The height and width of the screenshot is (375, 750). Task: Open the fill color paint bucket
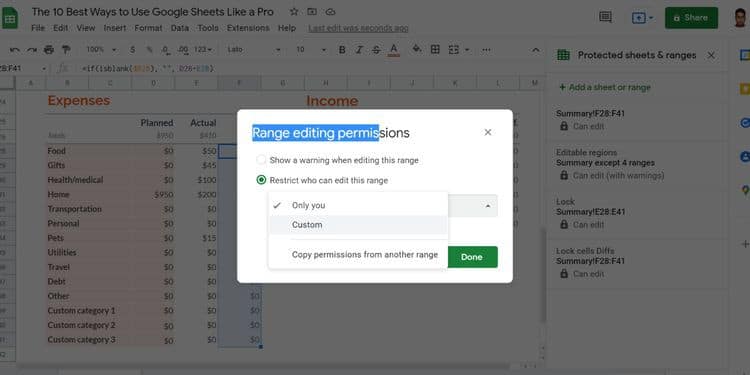tap(417, 49)
